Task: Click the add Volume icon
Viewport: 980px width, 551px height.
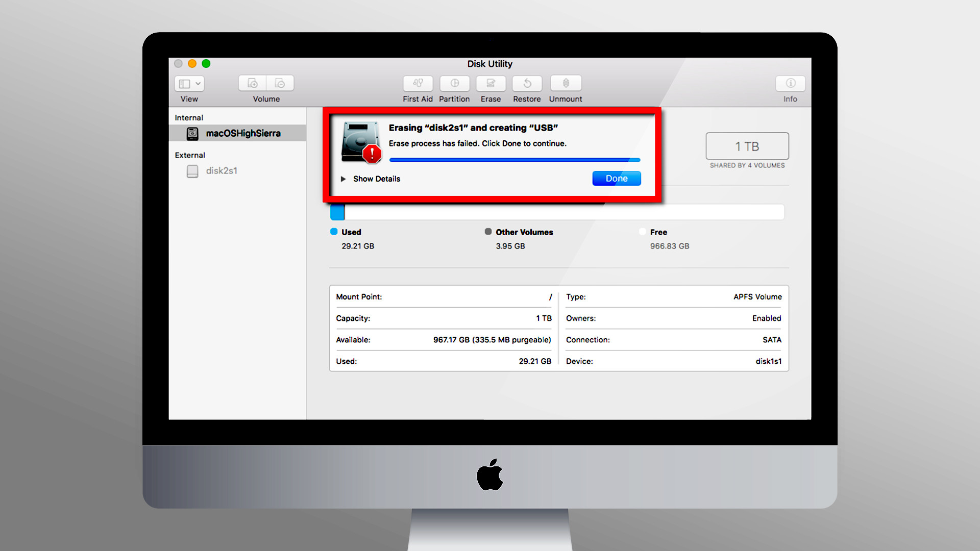Action: pos(253,83)
